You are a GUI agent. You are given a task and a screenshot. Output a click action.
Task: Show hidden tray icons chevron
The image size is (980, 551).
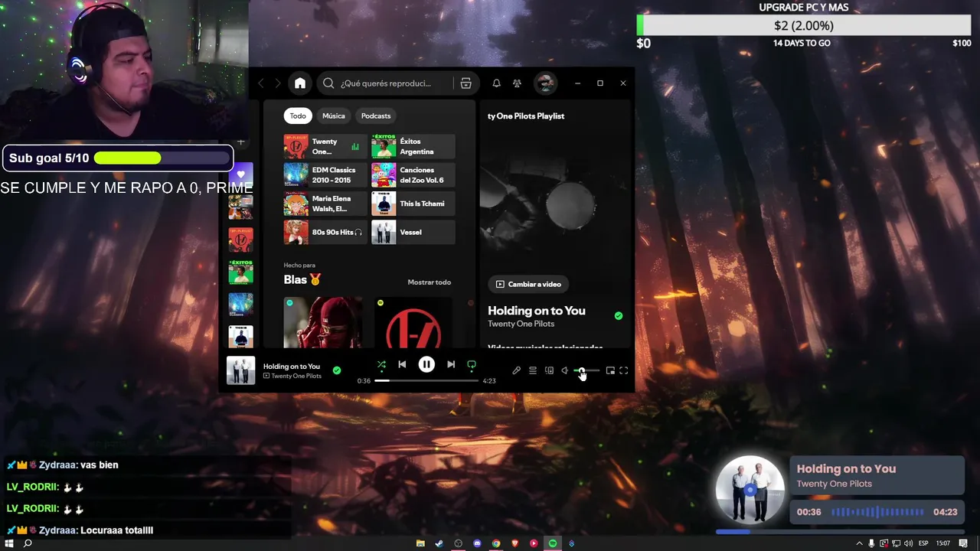(859, 543)
